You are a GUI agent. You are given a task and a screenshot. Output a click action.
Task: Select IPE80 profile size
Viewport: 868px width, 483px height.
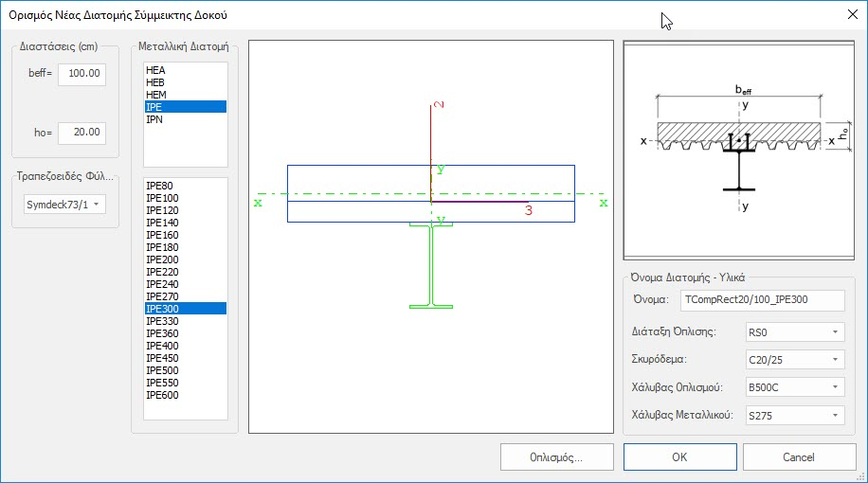[160, 186]
